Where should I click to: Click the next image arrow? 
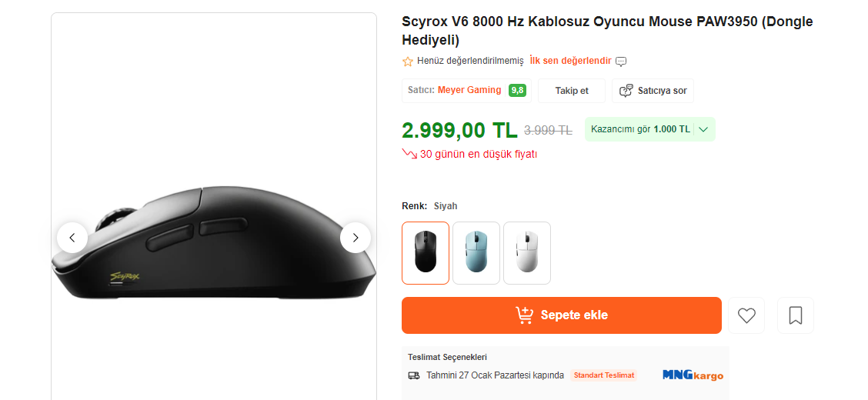[356, 238]
